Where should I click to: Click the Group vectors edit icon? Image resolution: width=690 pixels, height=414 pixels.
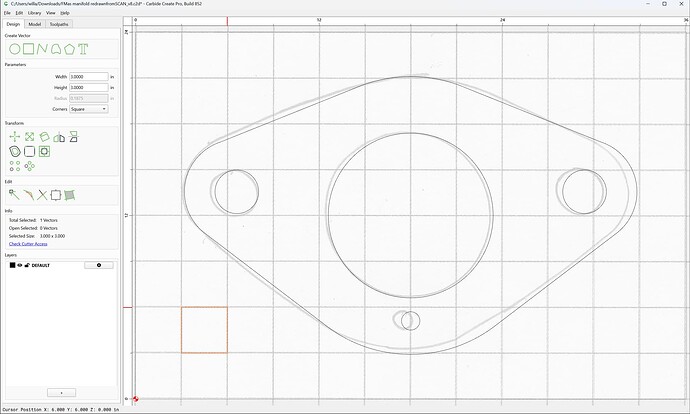coord(55,194)
